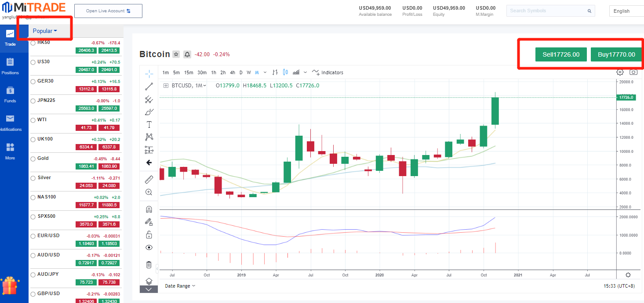The width and height of the screenshot is (644, 303).
Task: Open chart settings gear icon
Action: [620, 72]
